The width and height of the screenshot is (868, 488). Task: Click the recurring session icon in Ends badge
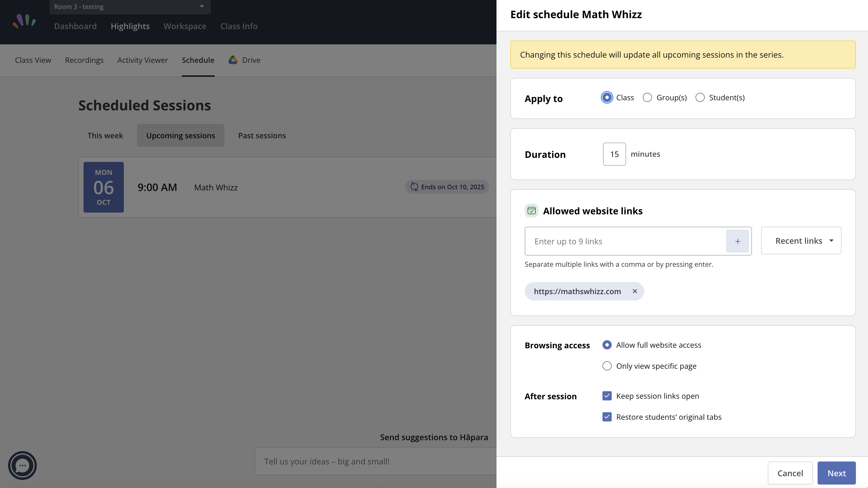tap(414, 187)
